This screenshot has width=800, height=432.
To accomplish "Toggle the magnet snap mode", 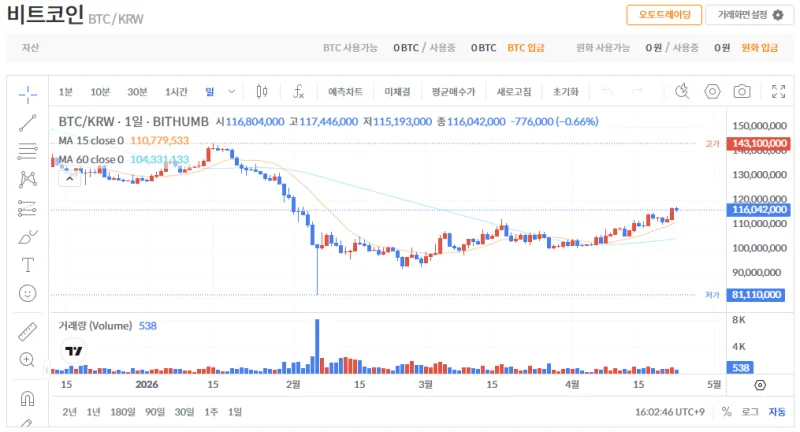I will (x=28, y=398).
